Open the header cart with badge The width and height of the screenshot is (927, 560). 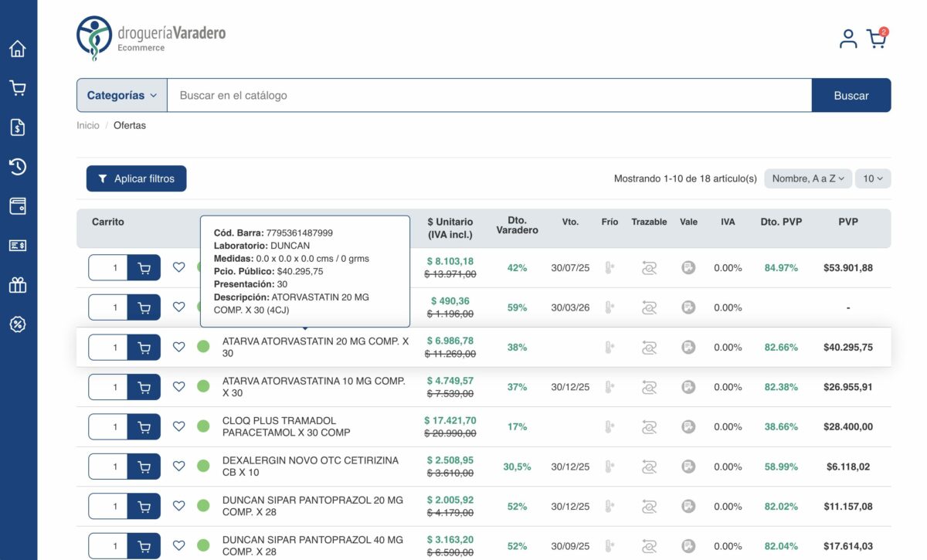[x=876, y=39]
